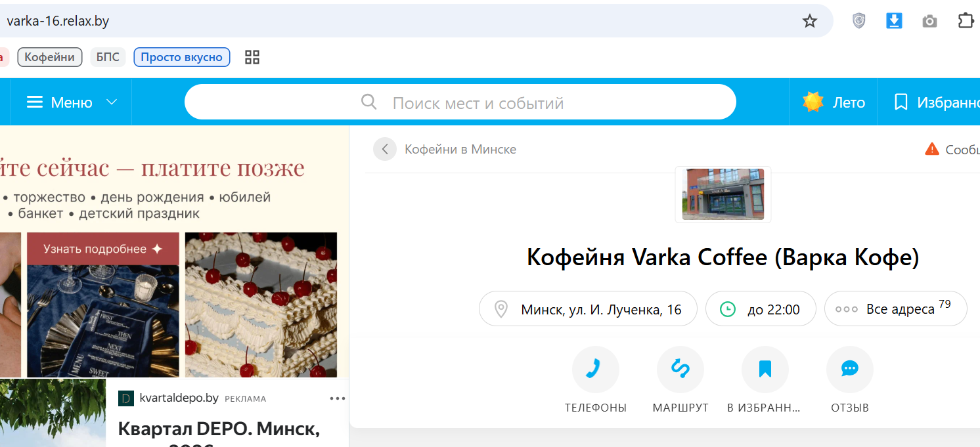
Task: Click the ТЕЛЕФОНЫ label
Action: pos(596,408)
